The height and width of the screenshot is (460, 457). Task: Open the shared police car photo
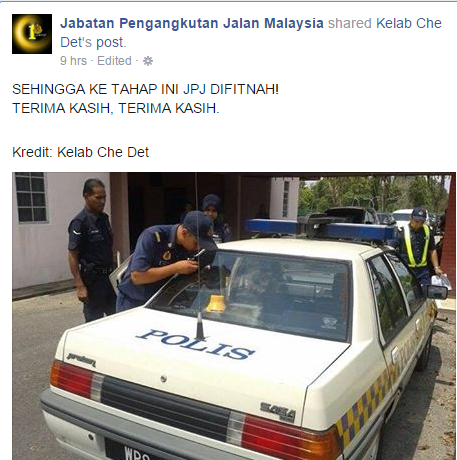pyautogui.click(x=234, y=316)
